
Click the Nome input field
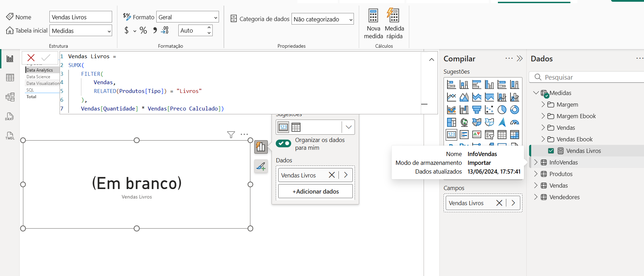(x=81, y=17)
